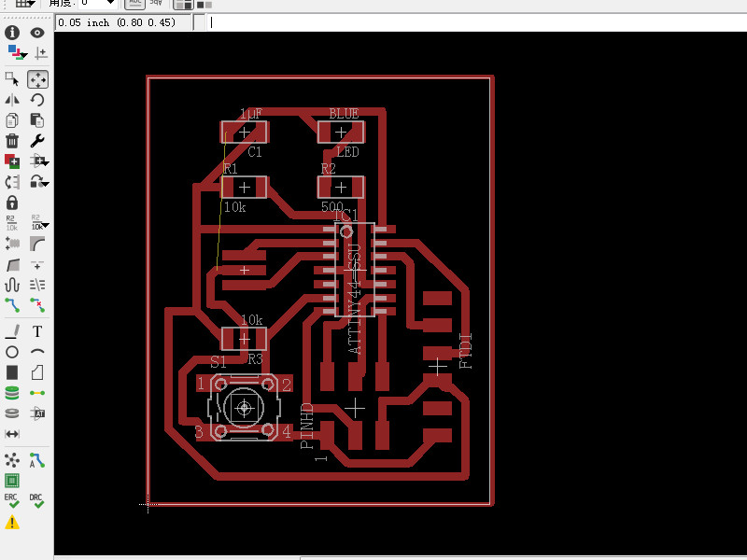Select the Miter corner tool

click(37, 244)
